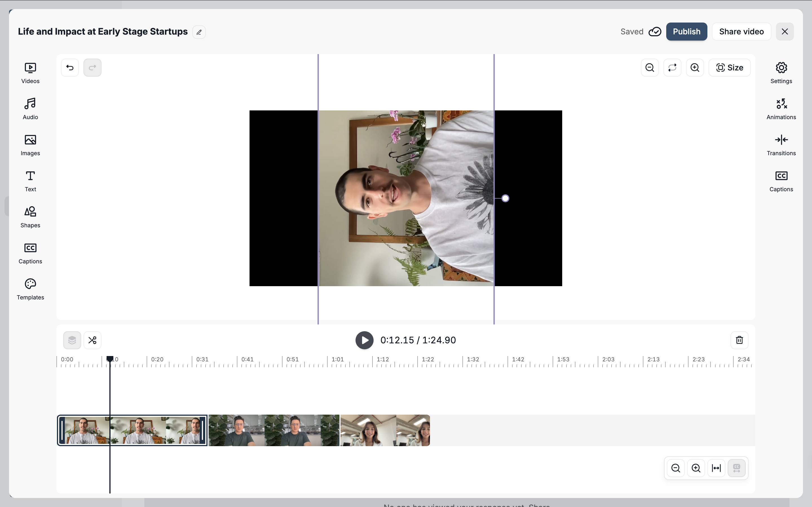Select the third clip thumbnail in the timeline
The image size is (812, 507).
pos(385,430)
